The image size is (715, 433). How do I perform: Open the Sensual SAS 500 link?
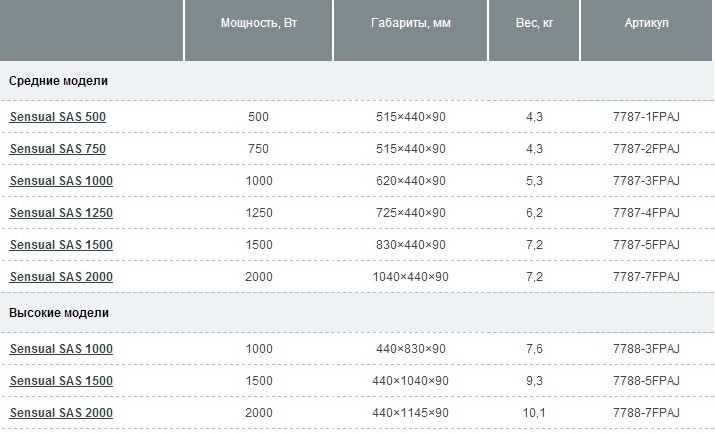pyautogui.click(x=57, y=117)
